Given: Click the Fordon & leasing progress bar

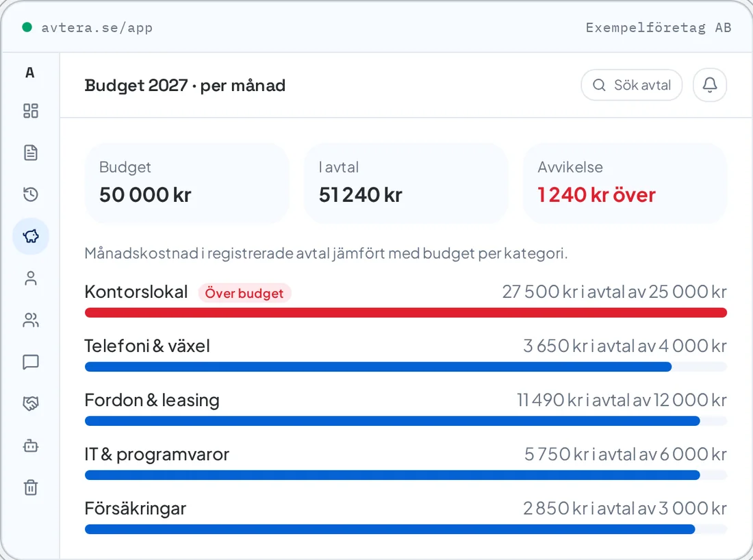Looking at the screenshot, I should click(x=406, y=421).
